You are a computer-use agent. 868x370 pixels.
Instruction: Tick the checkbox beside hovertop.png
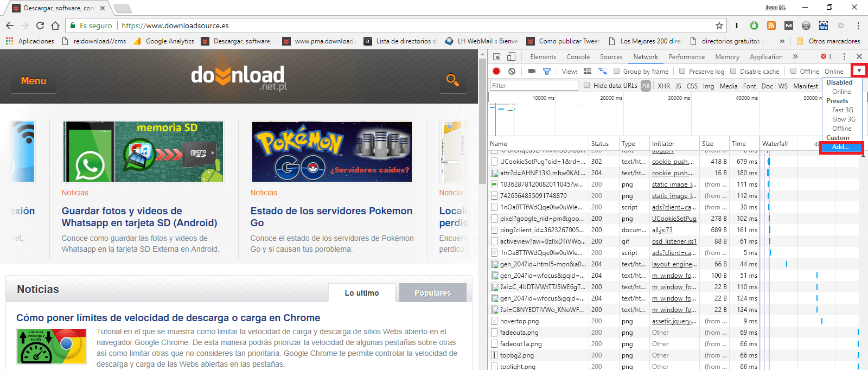[x=494, y=321]
